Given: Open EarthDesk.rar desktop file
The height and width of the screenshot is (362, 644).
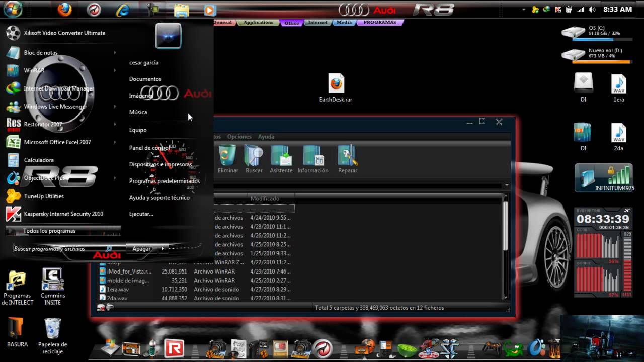Looking at the screenshot, I should (x=336, y=88).
